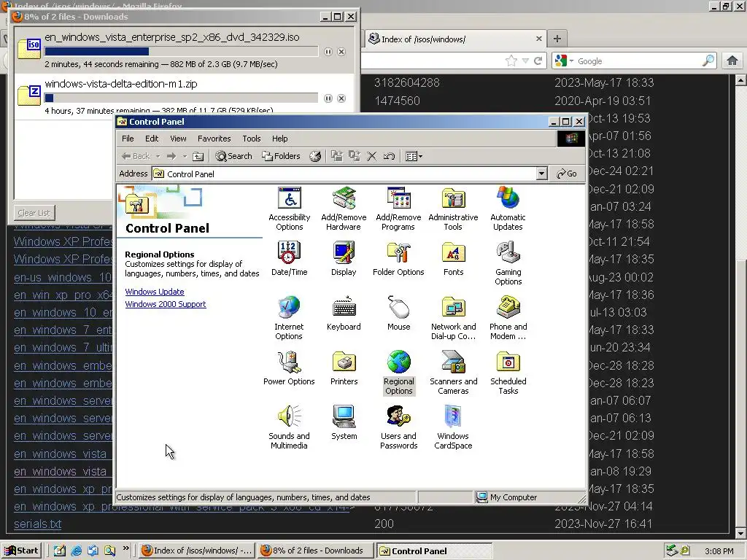747x560 pixels.
Task: Open Add/Remove Programs applet
Action: click(398, 209)
